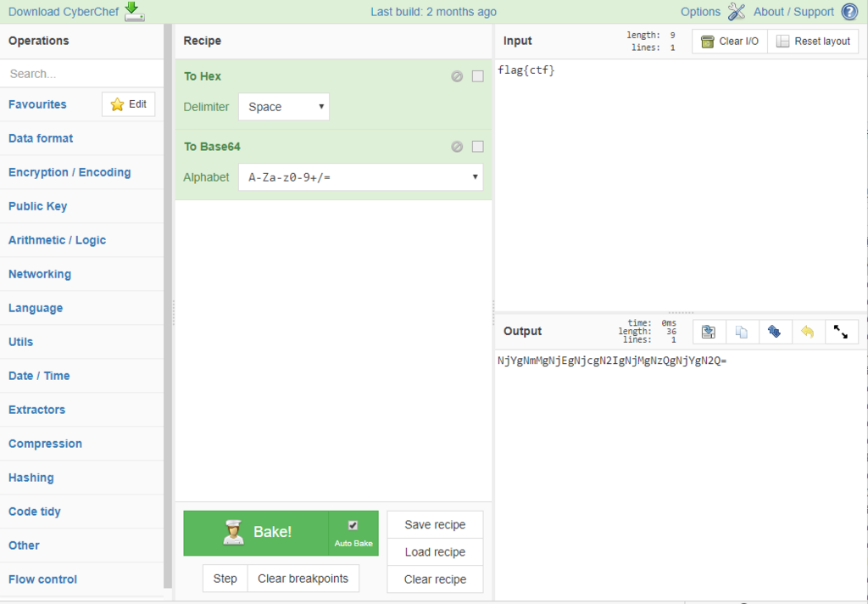Click the chef icon on Bake button
Image resolution: width=868 pixels, height=604 pixels.
pyautogui.click(x=234, y=533)
